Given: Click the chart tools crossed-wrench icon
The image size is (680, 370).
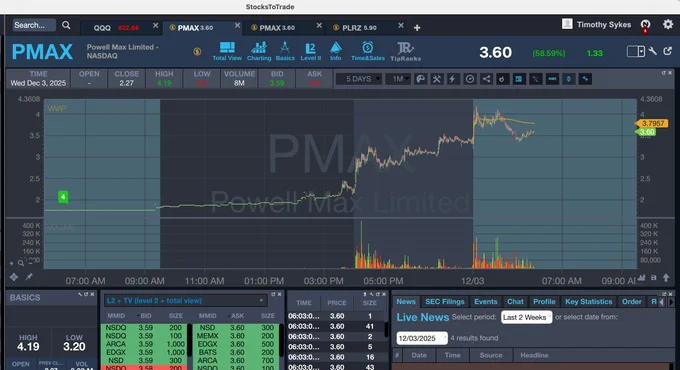Looking at the screenshot, I should coord(437,79).
